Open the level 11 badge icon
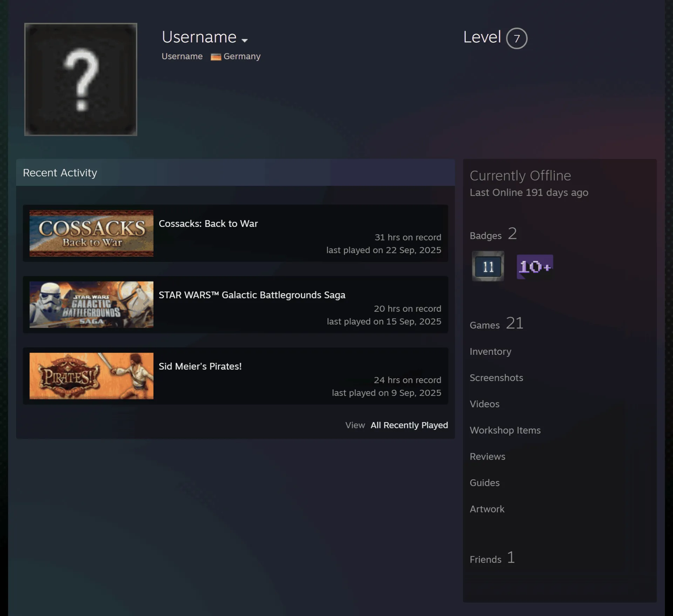 pos(488,266)
